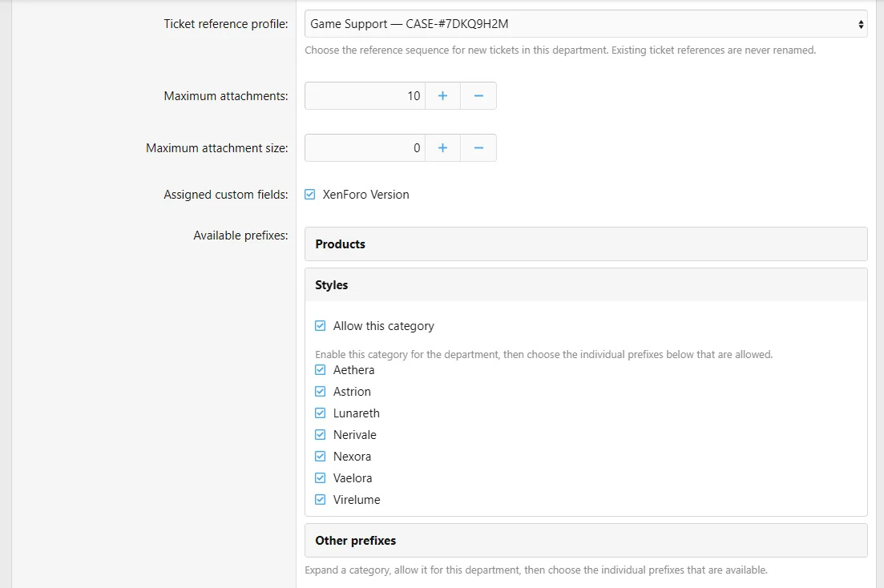This screenshot has height=588, width=884.
Task: Click into the Maximum attachment size field
Action: pos(365,147)
